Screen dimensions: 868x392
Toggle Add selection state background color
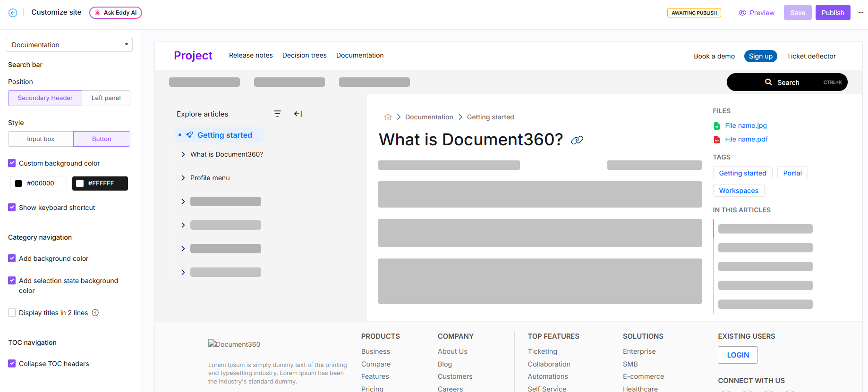pyautogui.click(x=12, y=281)
